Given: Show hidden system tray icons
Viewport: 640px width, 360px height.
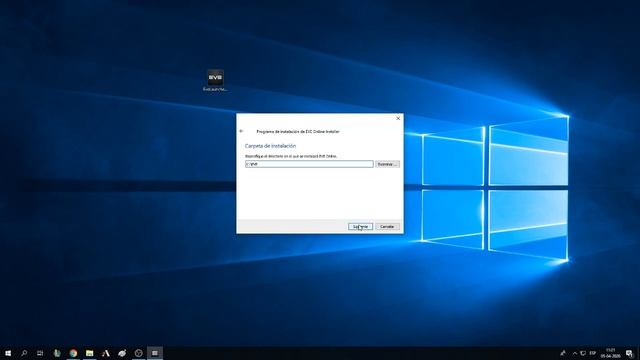Looking at the screenshot, I should tap(575, 353).
